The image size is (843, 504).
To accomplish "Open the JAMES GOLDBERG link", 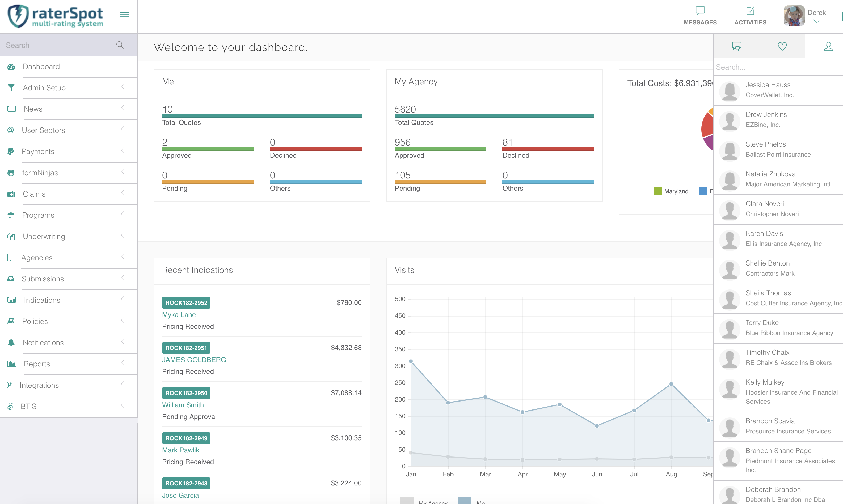I will (194, 360).
